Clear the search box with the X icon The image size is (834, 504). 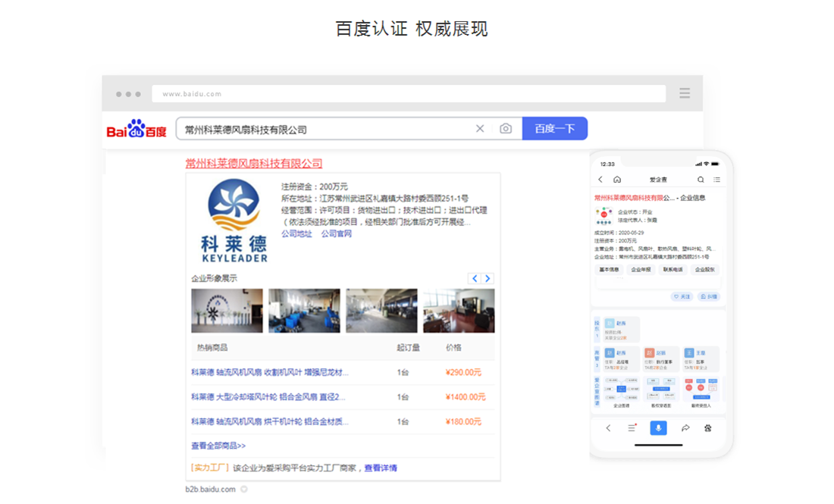point(480,129)
